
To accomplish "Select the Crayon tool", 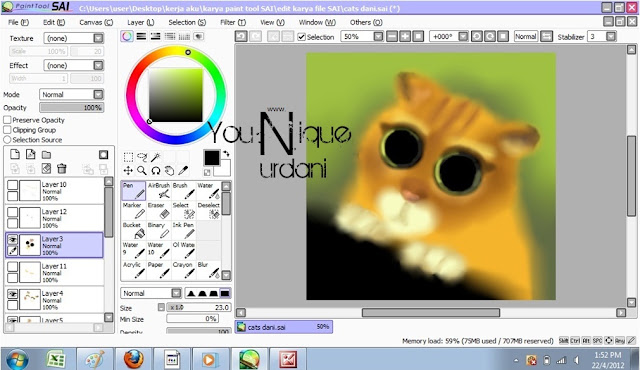I will coord(183,270).
